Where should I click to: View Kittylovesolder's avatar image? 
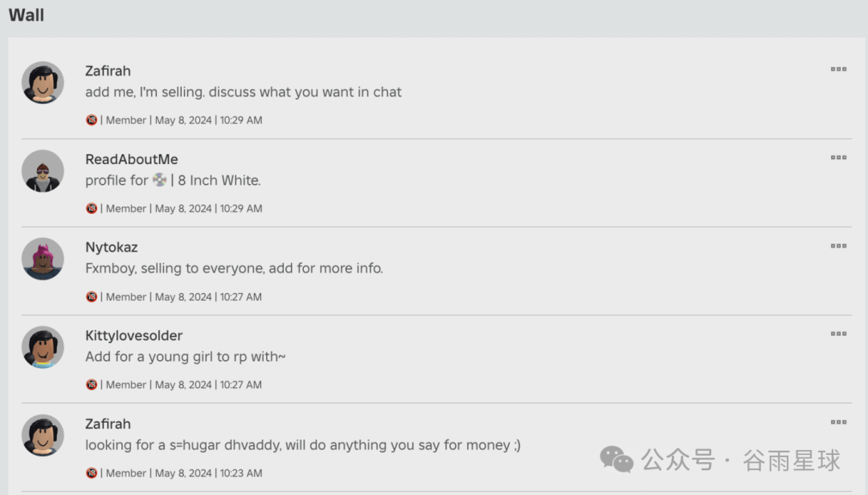click(43, 347)
